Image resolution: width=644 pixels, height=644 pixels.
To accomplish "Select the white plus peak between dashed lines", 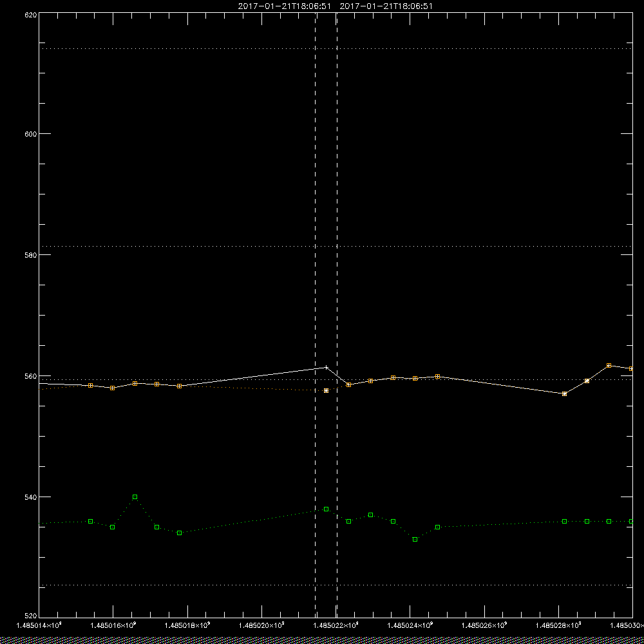I will (x=326, y=367).
